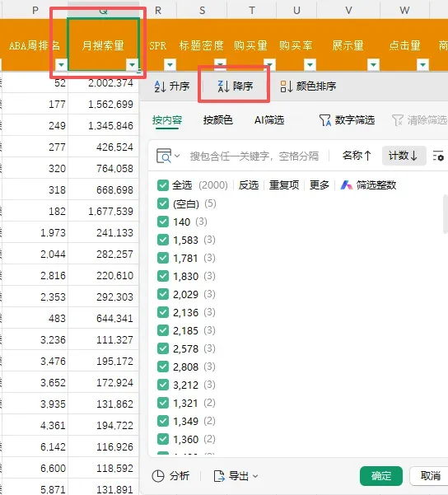448x495 pixels.
Task: Uncheck the 1,781 value checkbox
Action: (163, 259)
